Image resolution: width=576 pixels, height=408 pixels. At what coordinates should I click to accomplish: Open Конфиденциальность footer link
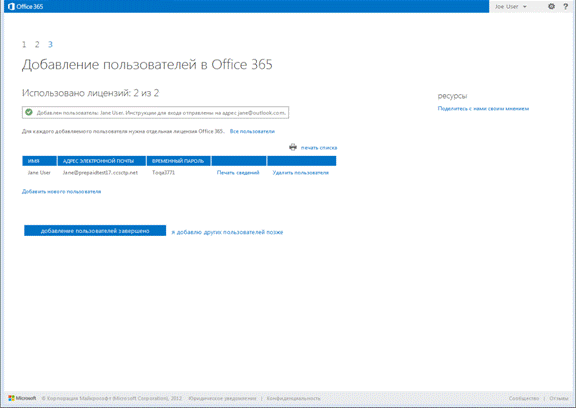[x=294, y=398]
